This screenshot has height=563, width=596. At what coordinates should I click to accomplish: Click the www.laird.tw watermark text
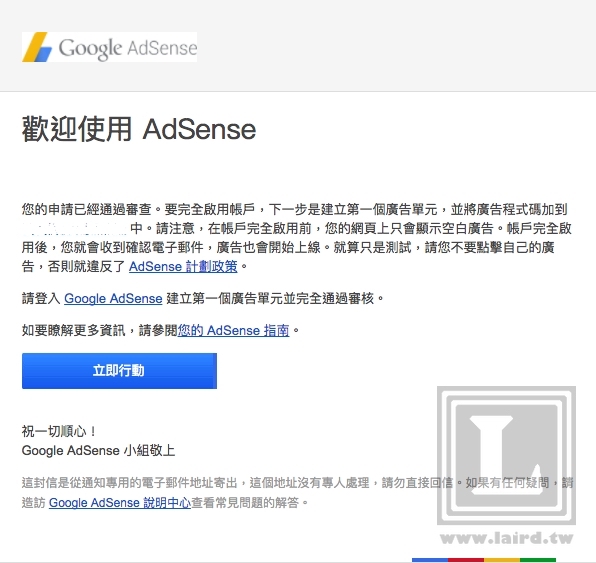pos(506,538)
